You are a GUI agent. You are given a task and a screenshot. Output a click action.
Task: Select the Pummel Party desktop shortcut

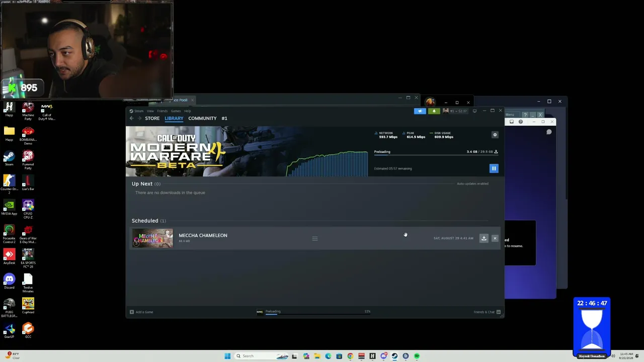(x=28, y=160)
